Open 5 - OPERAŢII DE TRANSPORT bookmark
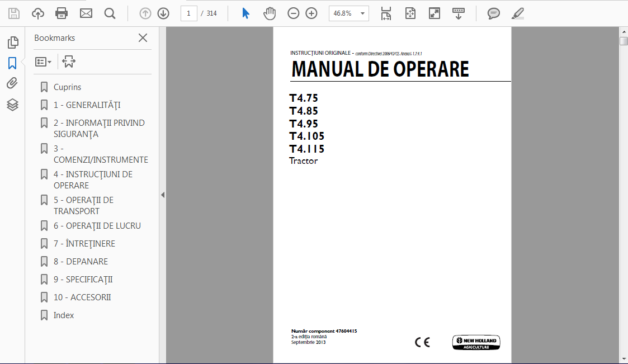628x364 pixels. [x=83, y=205]
